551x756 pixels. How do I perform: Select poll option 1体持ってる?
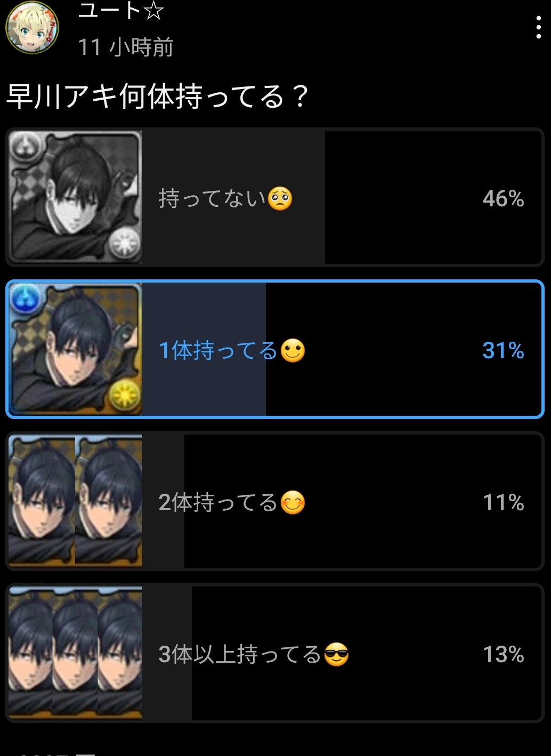click(x=275, y=349)
